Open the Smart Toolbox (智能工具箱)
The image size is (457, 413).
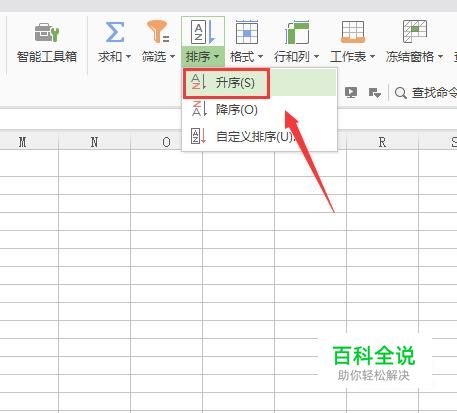(x=47, y=43)
